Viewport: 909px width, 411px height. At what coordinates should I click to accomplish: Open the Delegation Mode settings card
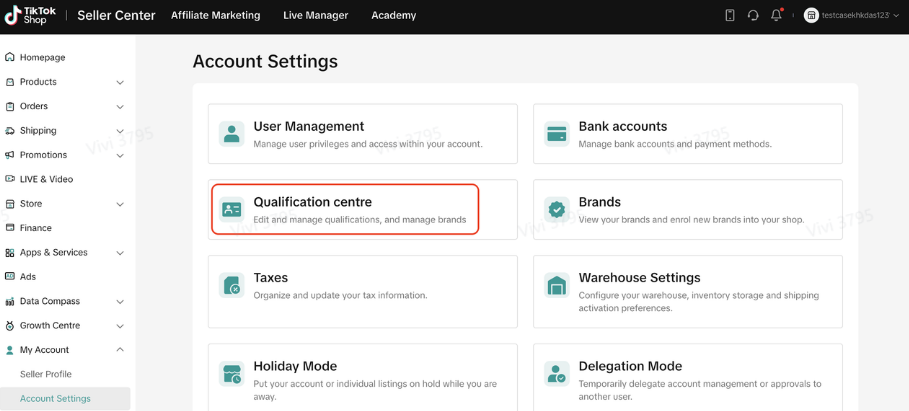click(x=687, y=374)
